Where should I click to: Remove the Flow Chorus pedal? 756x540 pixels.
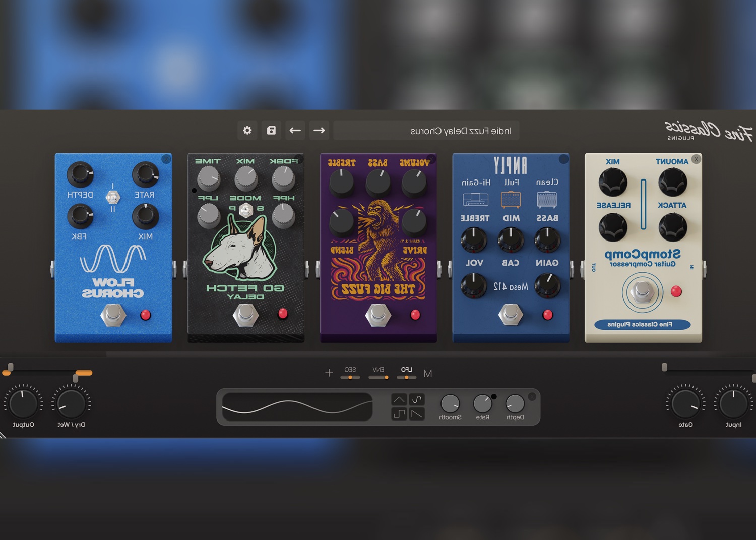[x=166, y=159]
